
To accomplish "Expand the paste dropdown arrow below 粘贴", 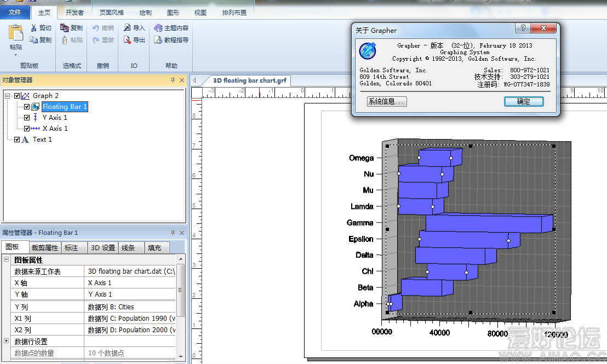I will (15, 55).
